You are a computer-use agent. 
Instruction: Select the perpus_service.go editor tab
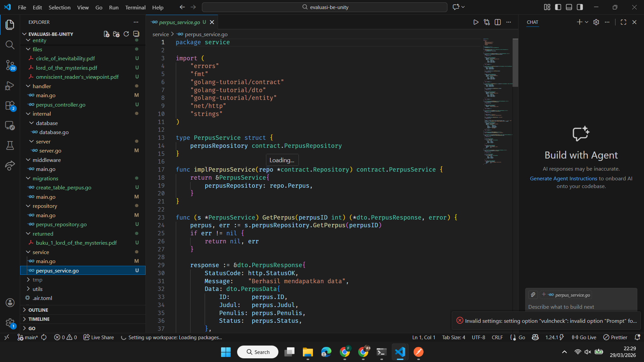click(x=179, y=22)
